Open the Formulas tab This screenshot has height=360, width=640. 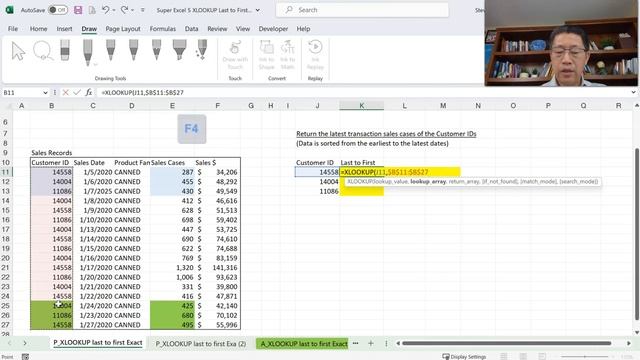point(162,29)
